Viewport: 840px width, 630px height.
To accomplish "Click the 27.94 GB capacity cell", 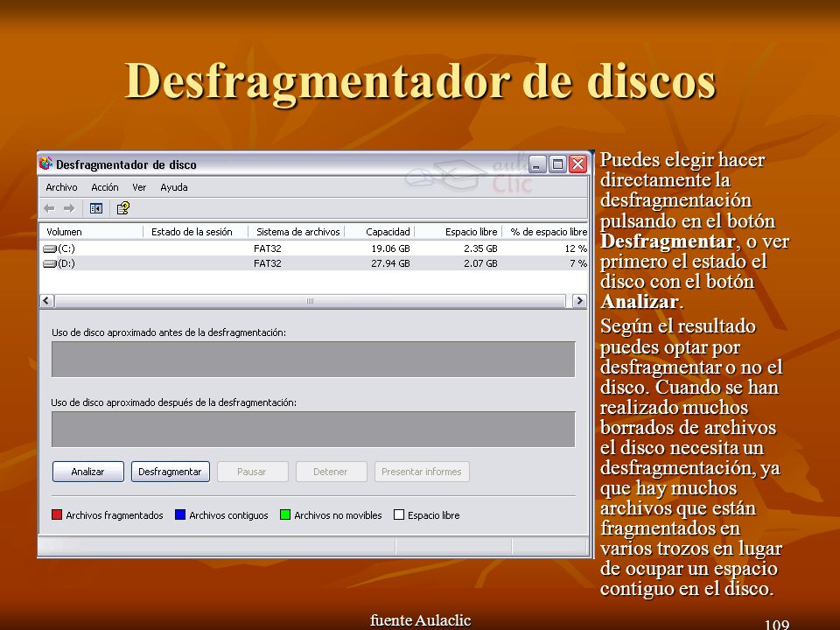I will (x=390, y=263).
